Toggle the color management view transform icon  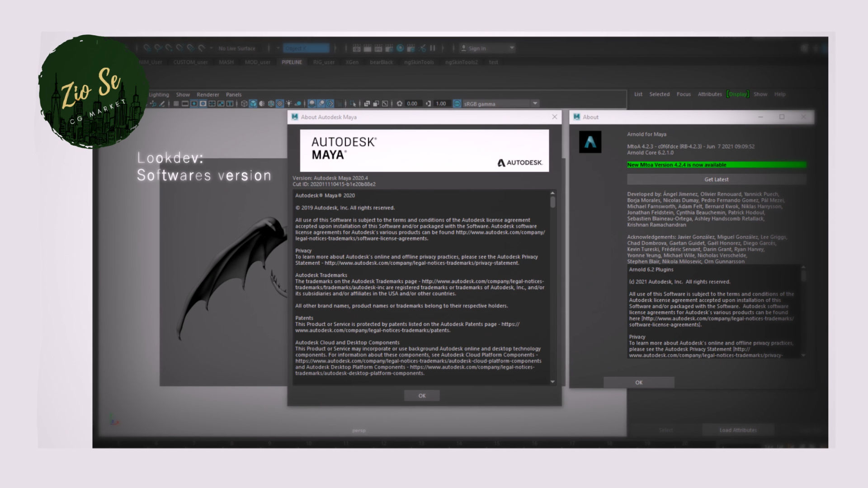(x=457, y=104)
